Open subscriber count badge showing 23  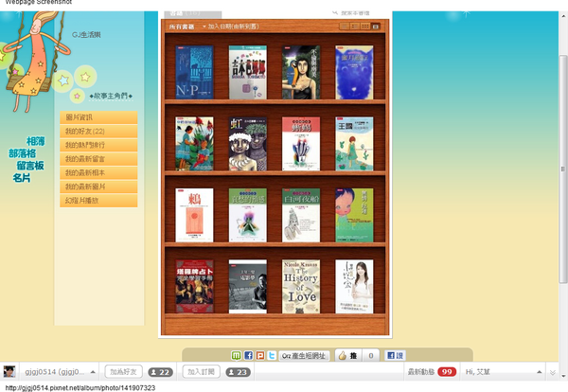[x=238, y=372]
